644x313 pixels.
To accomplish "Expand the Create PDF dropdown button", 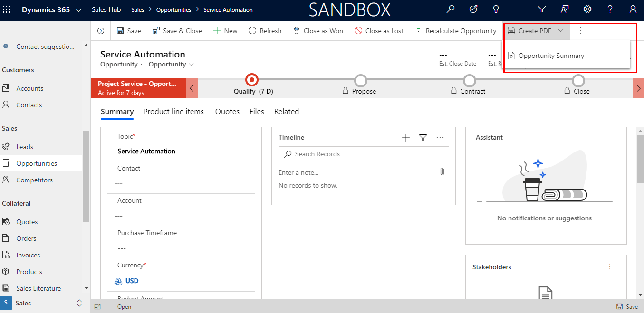I will (x=561, y=31).
